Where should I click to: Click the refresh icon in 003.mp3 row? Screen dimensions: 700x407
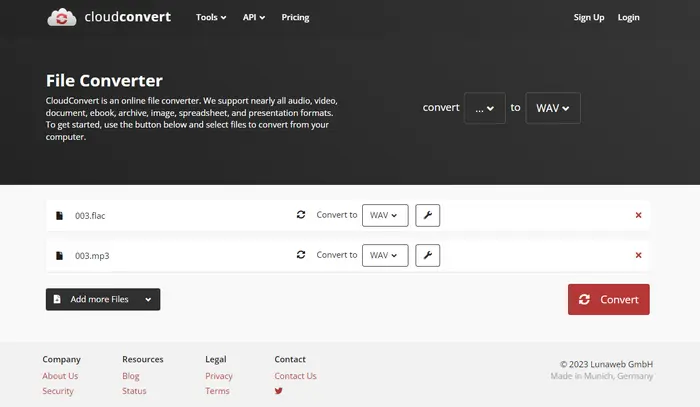pyautogui.click(x=301, y=254)
